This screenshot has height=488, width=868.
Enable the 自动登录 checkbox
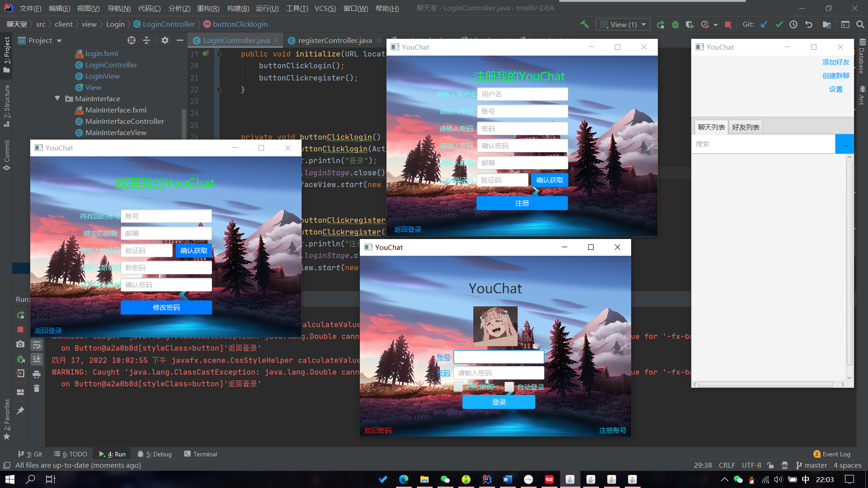tap(509, 387)
